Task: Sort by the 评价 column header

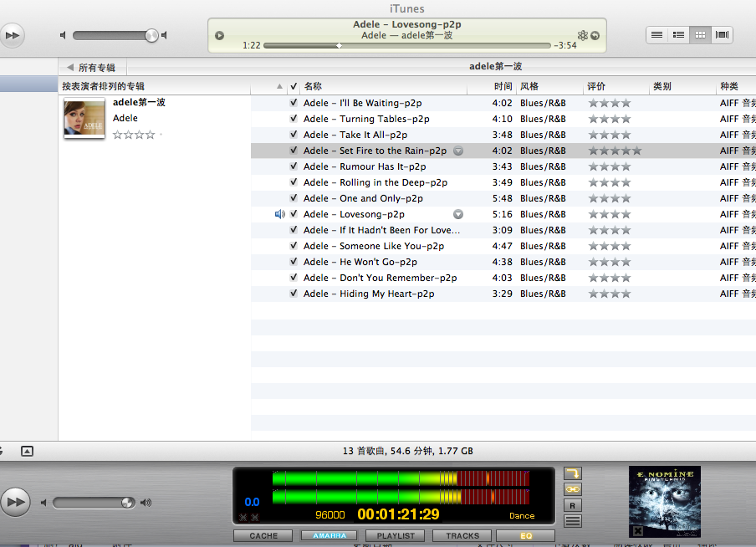Action: point(616,86)
